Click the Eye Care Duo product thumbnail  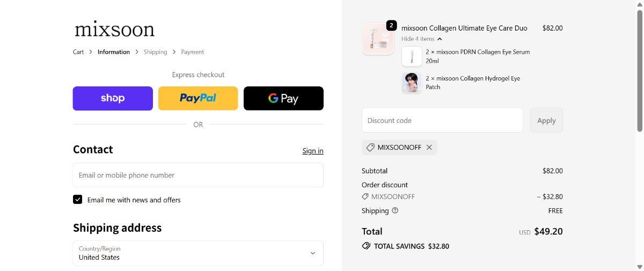tap(378, 39)
